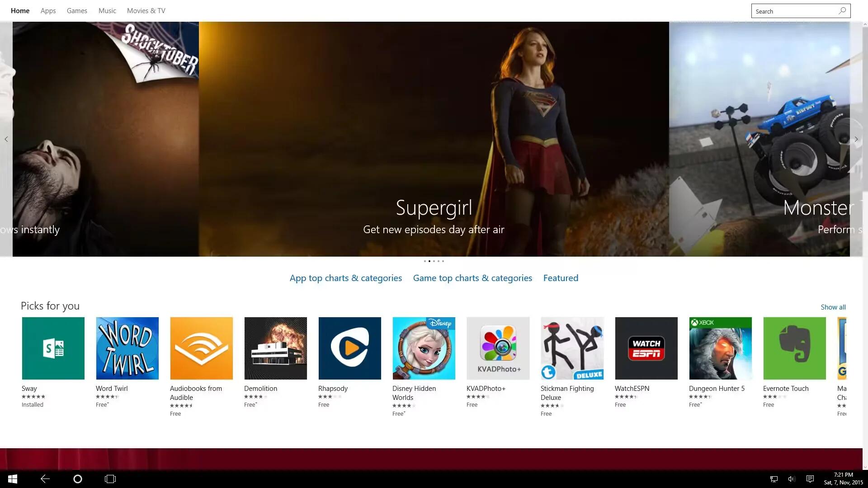The width and height of the screenshot is (868, 488).
Task: Open the Evernote Touch app icon
Action: (794, 348)
